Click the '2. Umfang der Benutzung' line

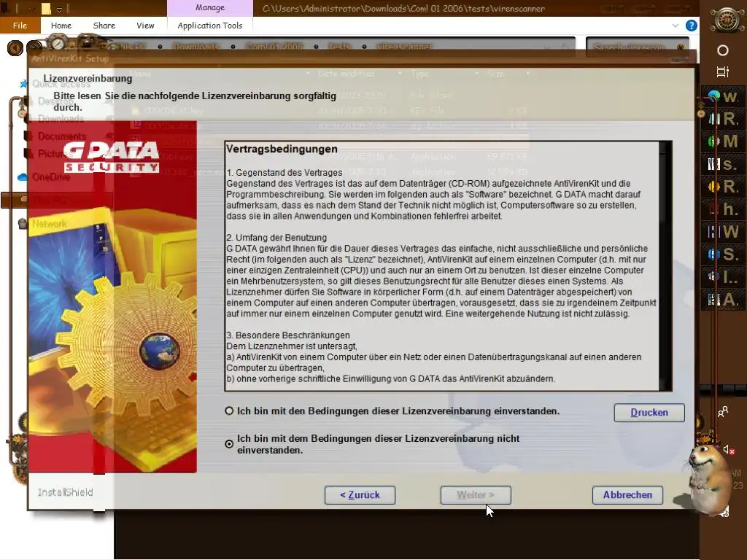[276, 238]
